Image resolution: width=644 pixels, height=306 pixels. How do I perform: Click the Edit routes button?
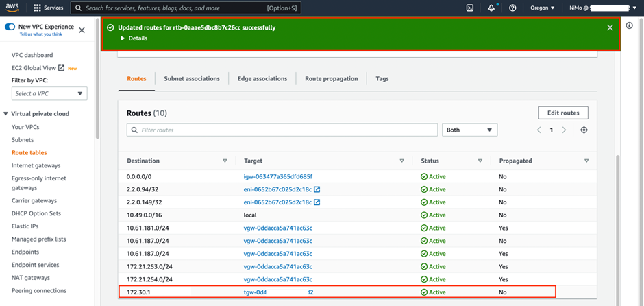562,113
